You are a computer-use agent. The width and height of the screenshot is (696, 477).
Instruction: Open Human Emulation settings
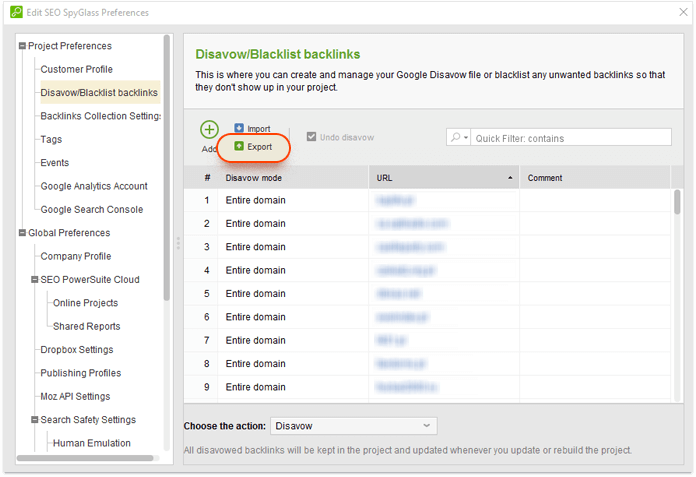click(92, 443)
